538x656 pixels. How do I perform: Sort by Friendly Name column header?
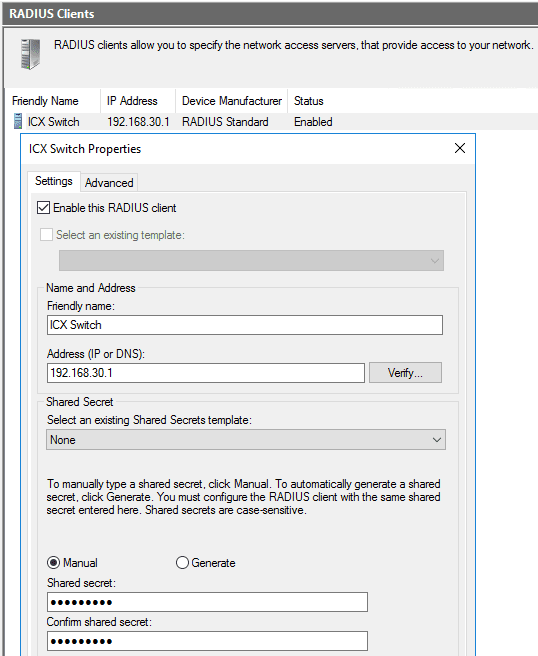[53, 101]
